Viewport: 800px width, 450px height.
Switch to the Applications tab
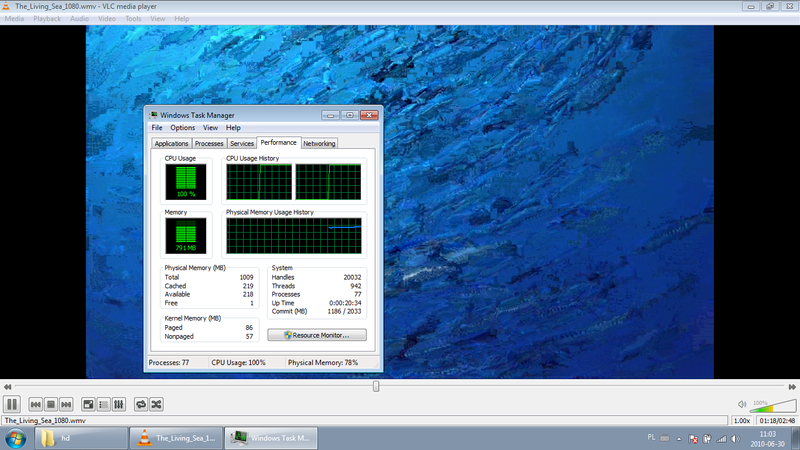click(171, 144)
